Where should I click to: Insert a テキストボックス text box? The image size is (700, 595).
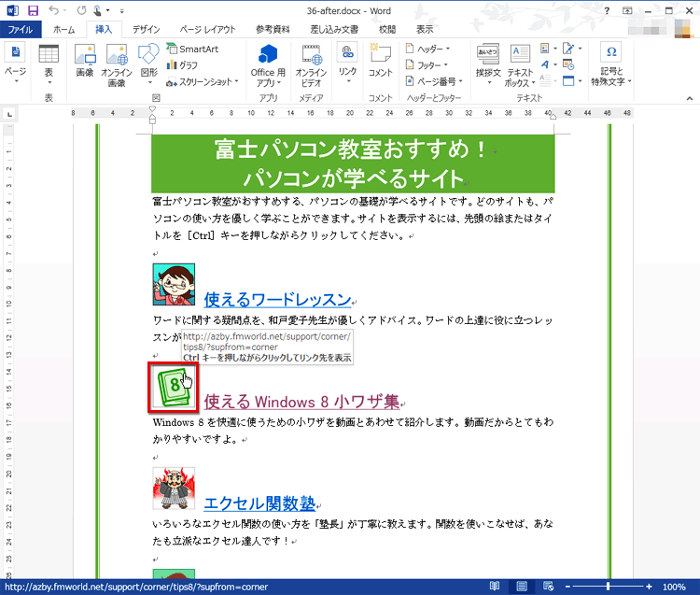coord(520,65)
